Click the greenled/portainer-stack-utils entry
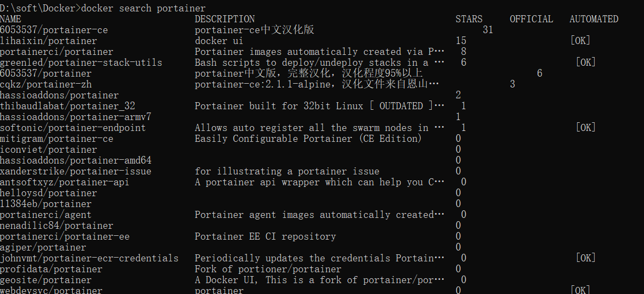Viewport: 644px width, 294px height. 81,62
